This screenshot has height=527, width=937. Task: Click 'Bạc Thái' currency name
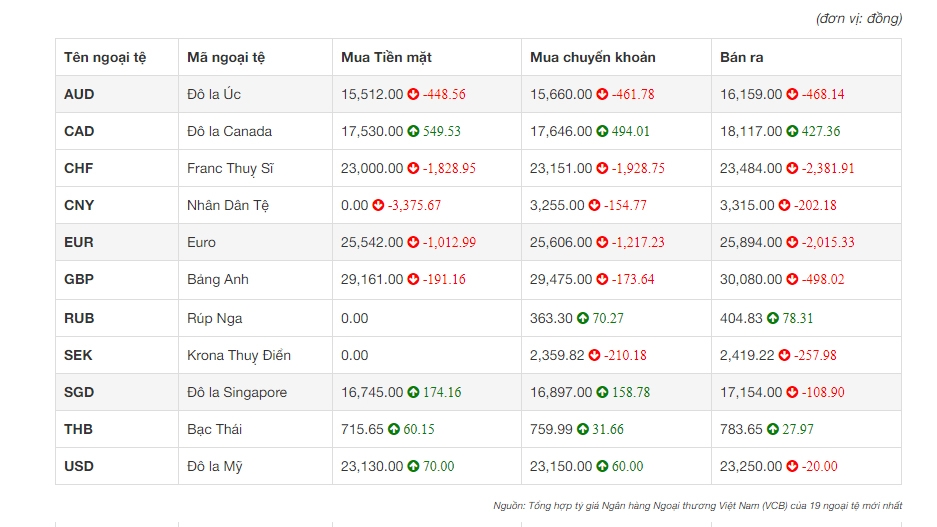coord(215,429)
